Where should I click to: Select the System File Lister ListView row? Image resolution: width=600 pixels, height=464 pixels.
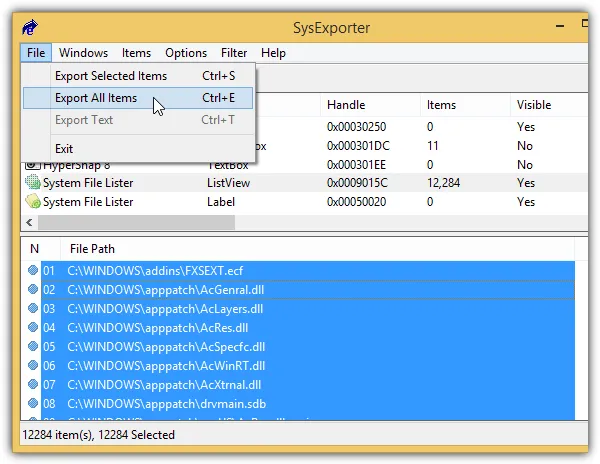click(x=304, y=182)
